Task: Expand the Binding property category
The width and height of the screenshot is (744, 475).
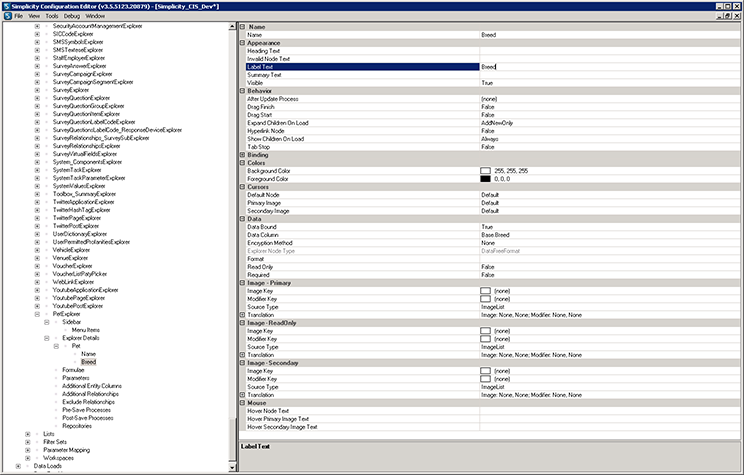Action: [x=242, y=155]
